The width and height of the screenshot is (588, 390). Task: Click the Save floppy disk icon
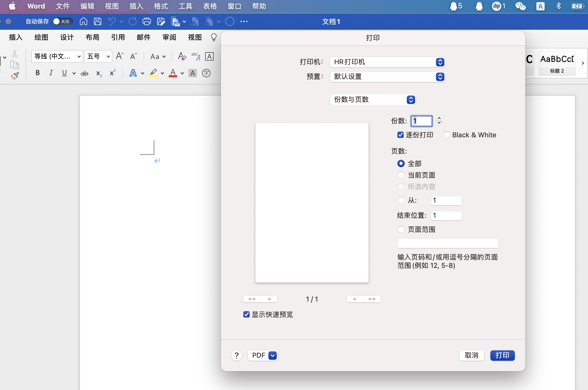[98, 21]
